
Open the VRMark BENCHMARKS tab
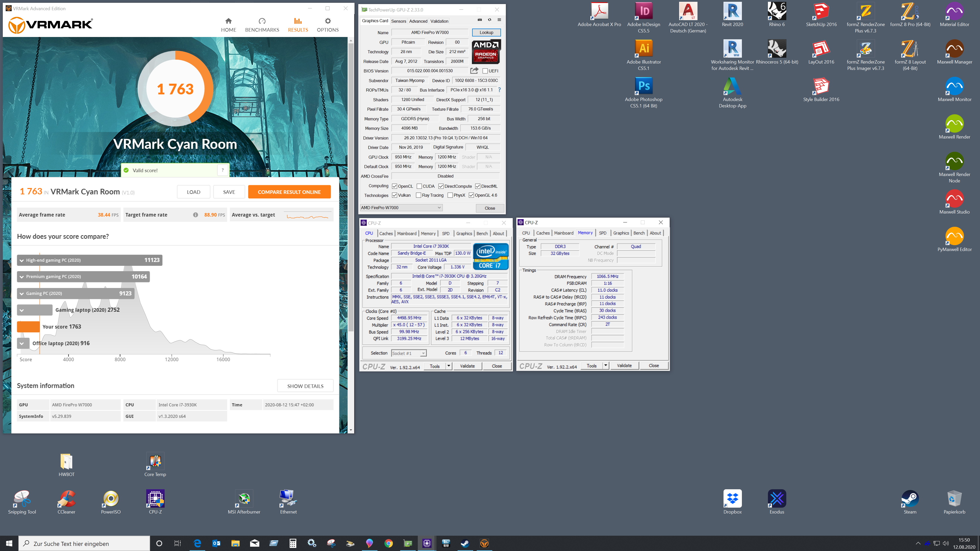tap(262, 25)
